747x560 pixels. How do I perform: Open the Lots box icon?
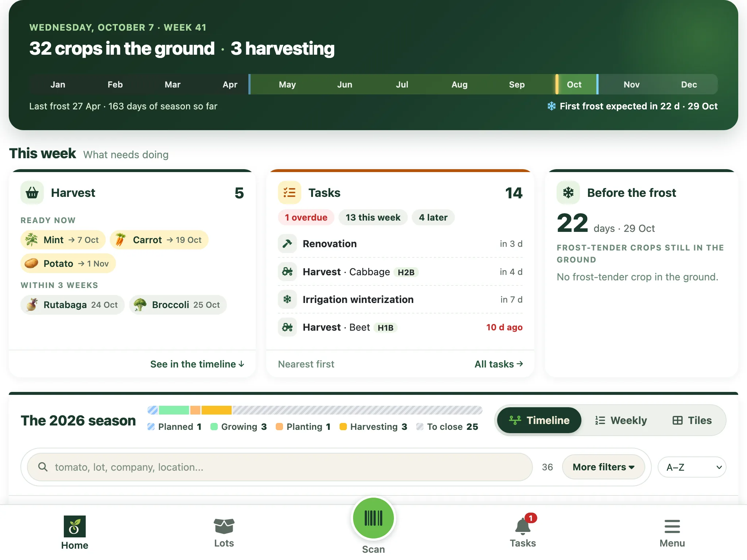pyautogui.click(x=224, y=526)
